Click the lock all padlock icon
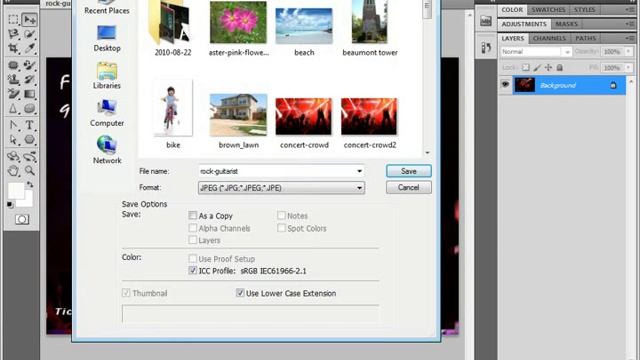 pyautogui.click(x=560, y=68)
